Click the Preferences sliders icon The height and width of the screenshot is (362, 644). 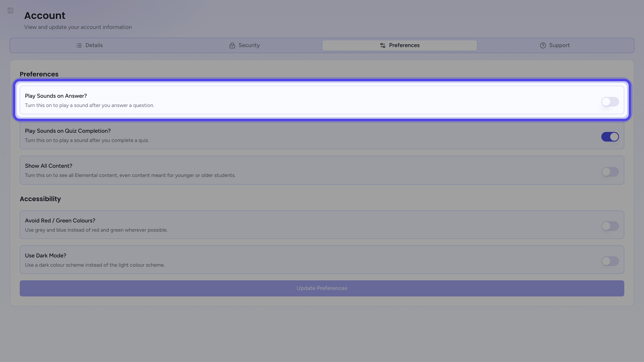[383, 45]
